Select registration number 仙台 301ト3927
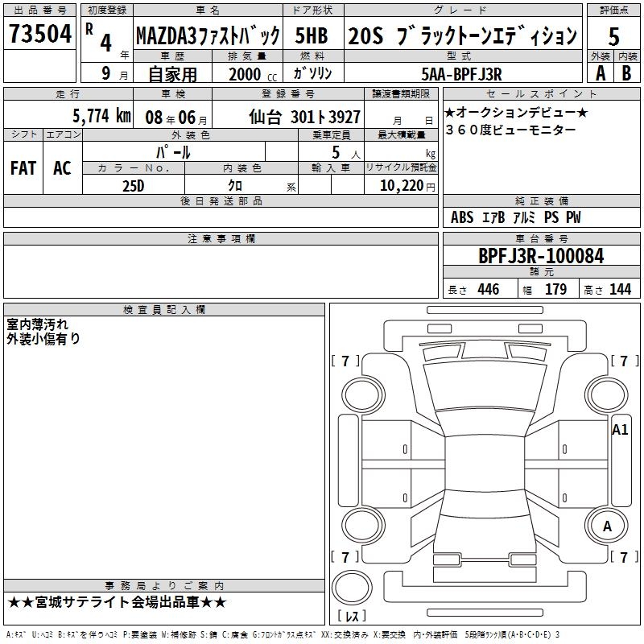 coord(305,117)
